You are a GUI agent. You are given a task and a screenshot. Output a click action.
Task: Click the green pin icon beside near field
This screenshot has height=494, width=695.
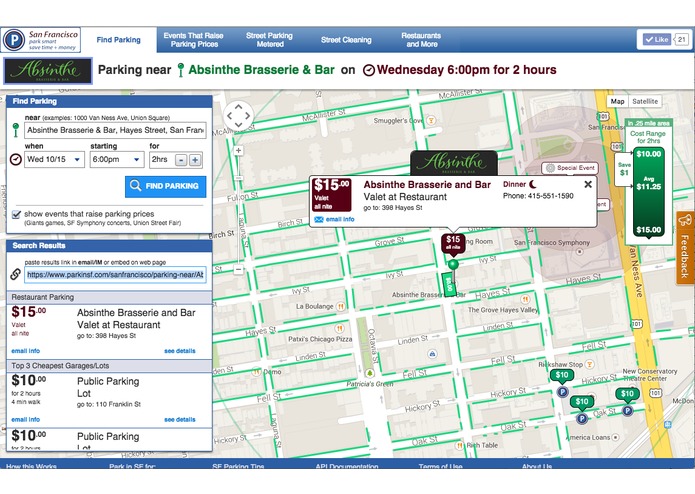pos(16,130)
